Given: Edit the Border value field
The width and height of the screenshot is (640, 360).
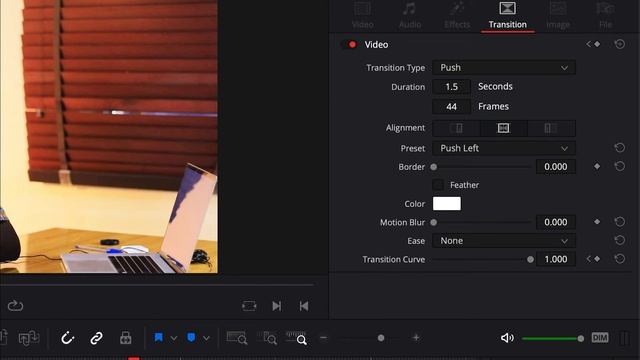Looking at the screenshot, I should point(556,167).
